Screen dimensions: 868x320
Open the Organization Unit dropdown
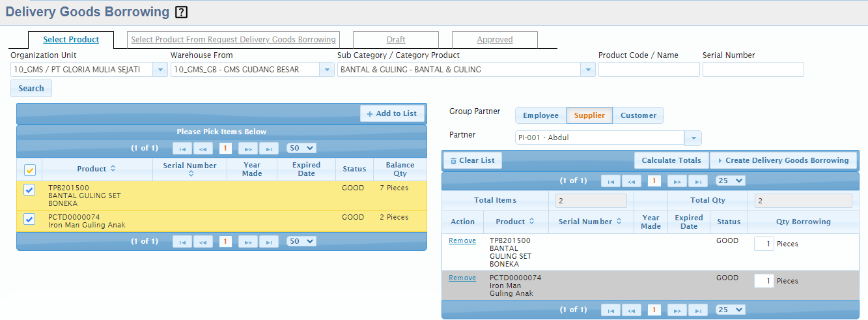coord(160,69)
